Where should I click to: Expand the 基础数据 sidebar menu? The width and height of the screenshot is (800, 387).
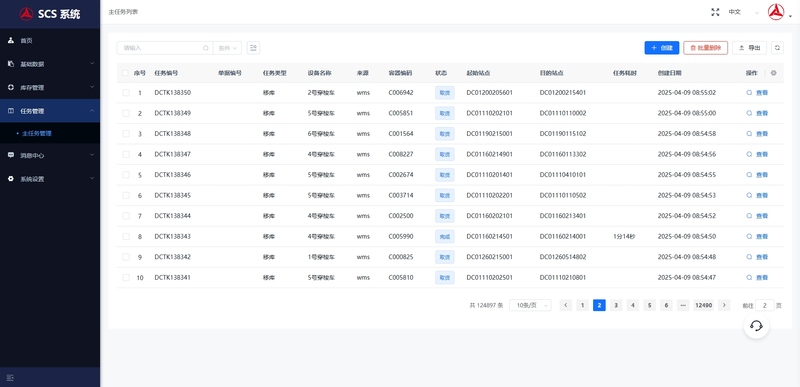[x=50, y=64]
